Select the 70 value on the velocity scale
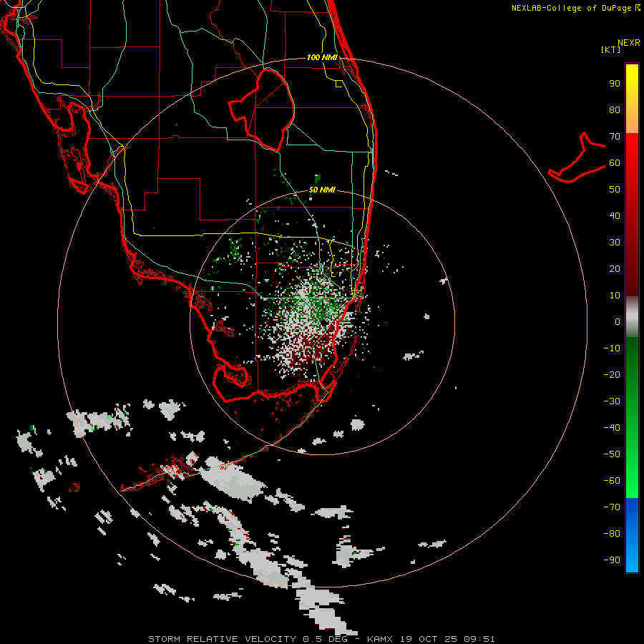 pos(615,137)
